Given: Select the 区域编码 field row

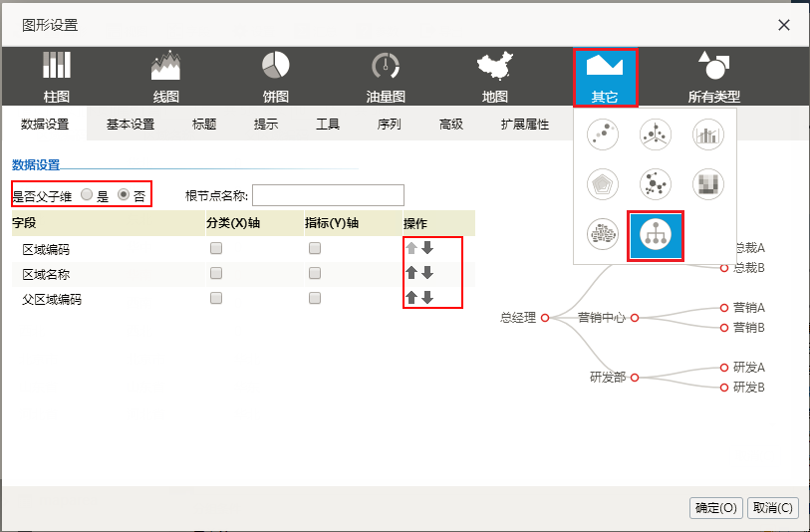Looking at the screenshot, I should pyautogui.click(x=243, y=249).
